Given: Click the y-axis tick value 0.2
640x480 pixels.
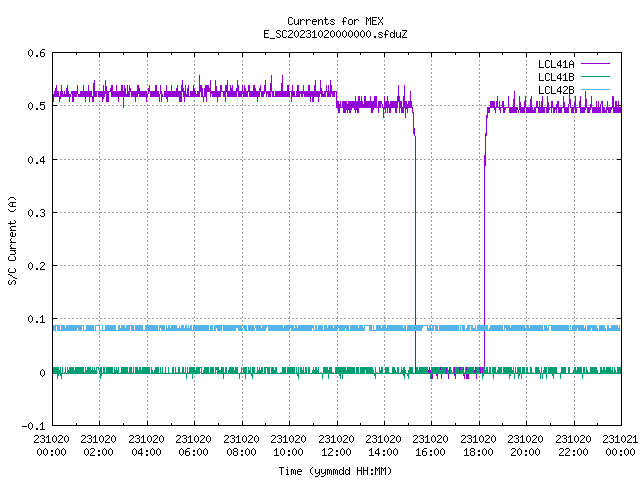Looking at the screenshot, I should (36, 266).
